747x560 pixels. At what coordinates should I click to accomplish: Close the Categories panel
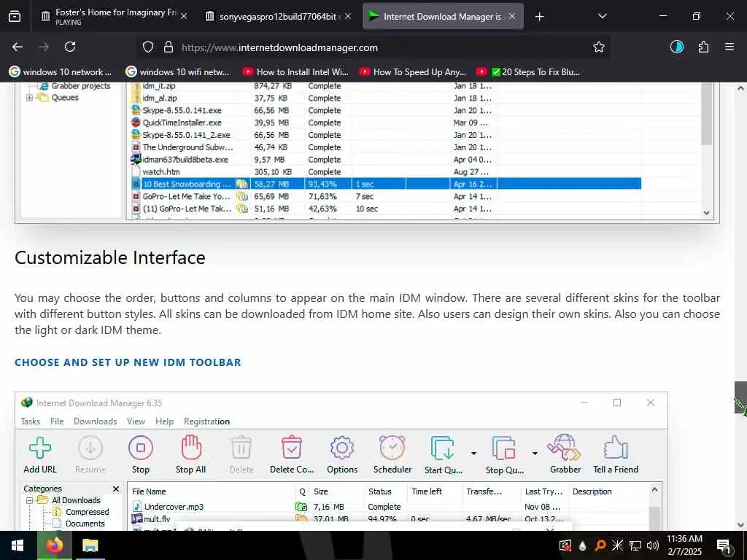[116, 489]
